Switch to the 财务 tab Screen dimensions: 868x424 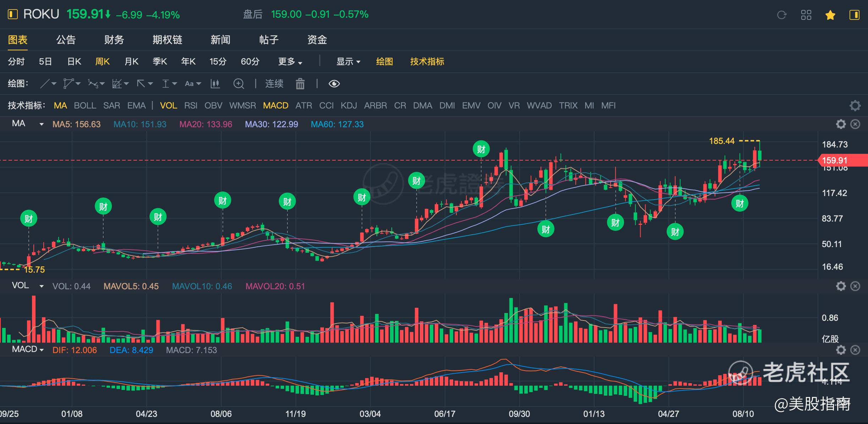click(114, 40)
